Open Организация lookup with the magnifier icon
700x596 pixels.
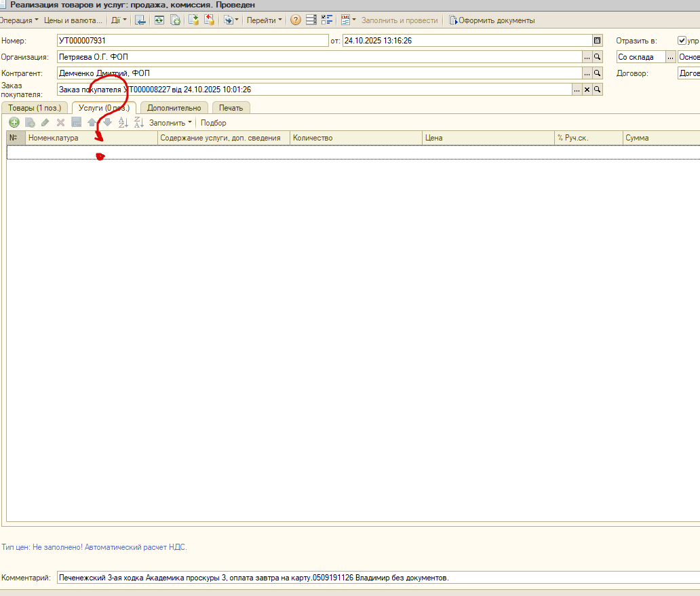[x=598, y=57]
